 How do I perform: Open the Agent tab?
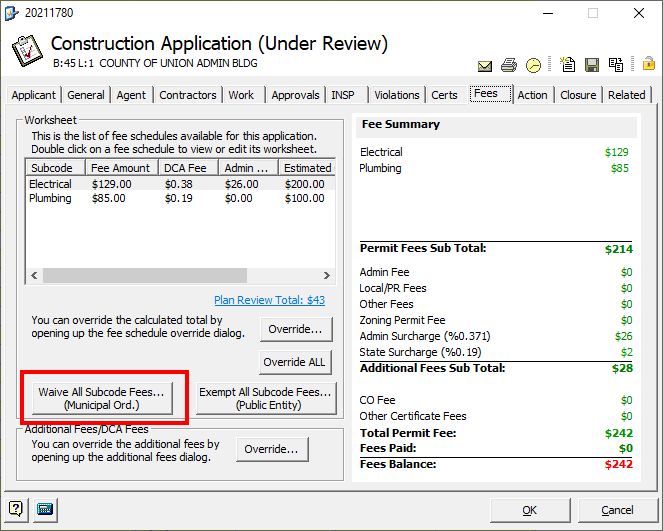click(x=131, y=95)
